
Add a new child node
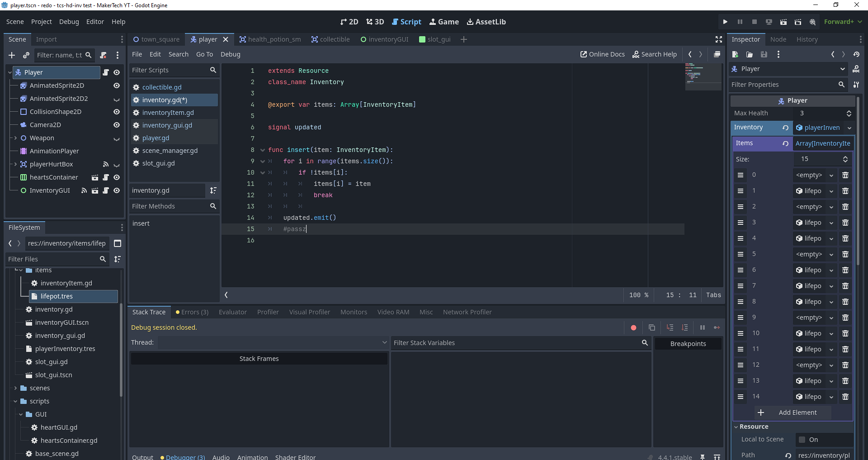pos(12,55)
